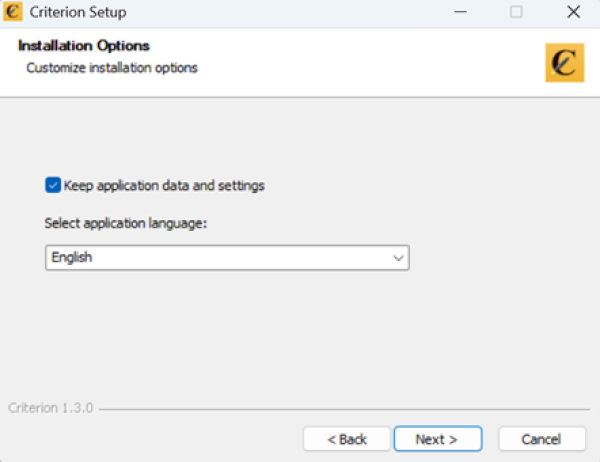The width and height of the screenshot is (600, 462).
Task: Open the English language combo box
Action: click(220, 258)
